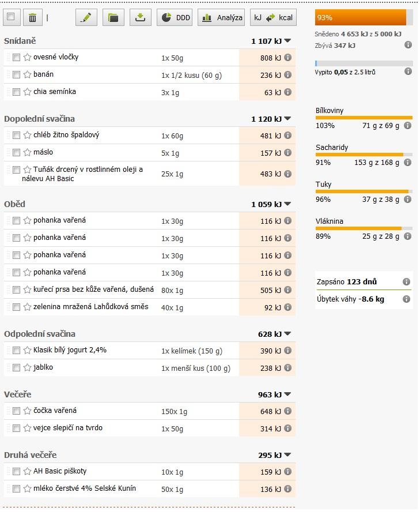Open the DDD chart view

point(175,18)
